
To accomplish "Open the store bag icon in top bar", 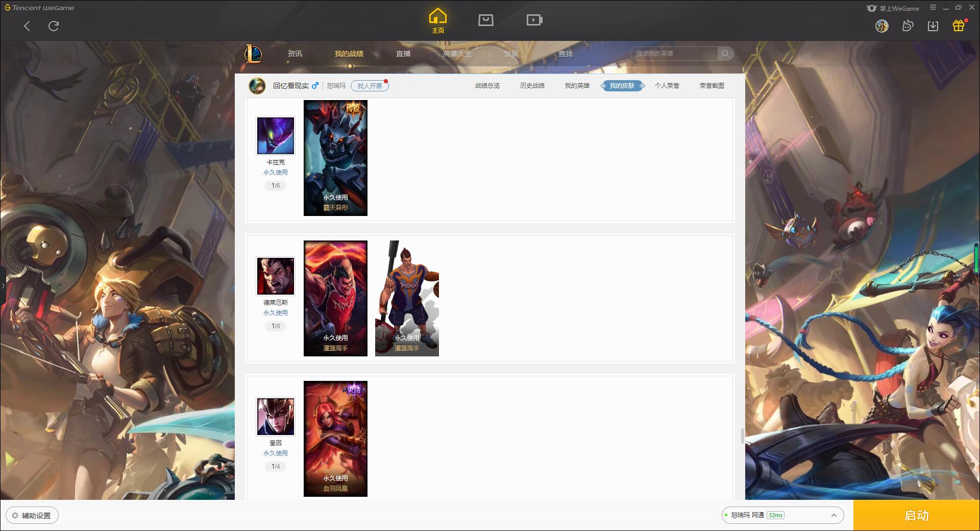I will tap(485, 20).
